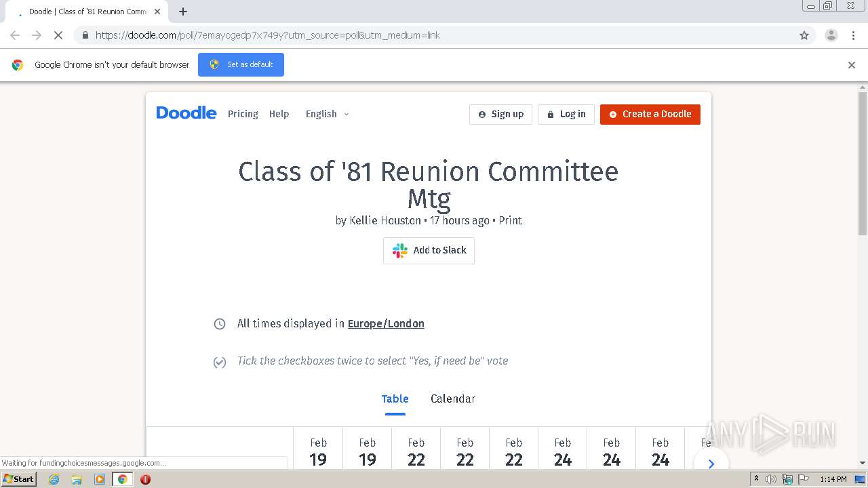Open the Help menu
The width and height of the screenshot is (868, 488).
coord(279,114)
